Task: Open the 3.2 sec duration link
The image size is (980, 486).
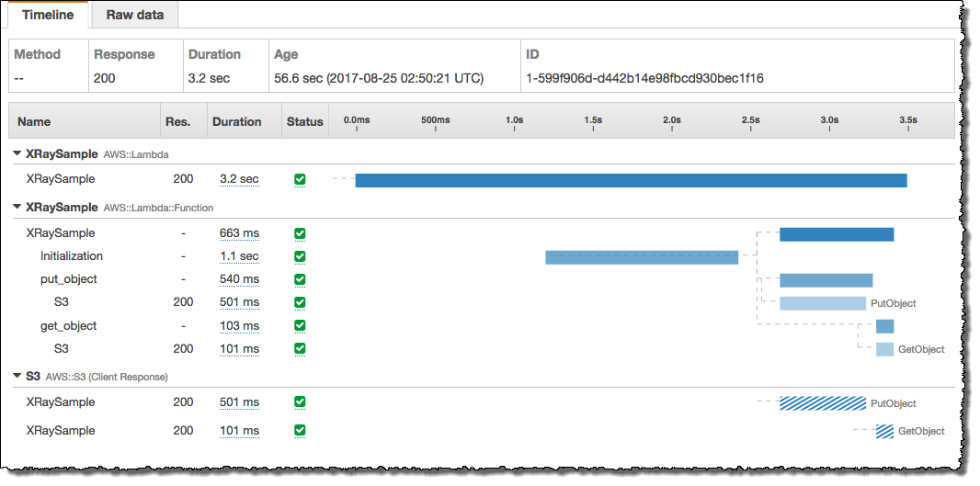Action: (x=239, y=179)
